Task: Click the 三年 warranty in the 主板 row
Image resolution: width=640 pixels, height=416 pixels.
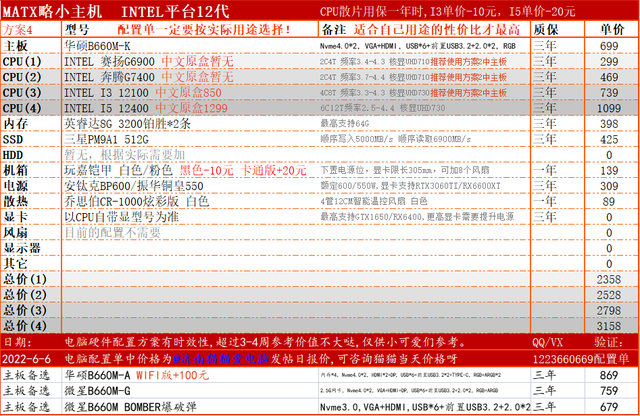Action: (545, 46)
